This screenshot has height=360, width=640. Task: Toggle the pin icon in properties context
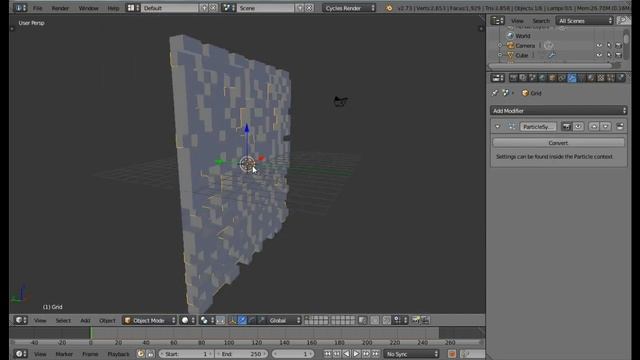click(495, 93)
